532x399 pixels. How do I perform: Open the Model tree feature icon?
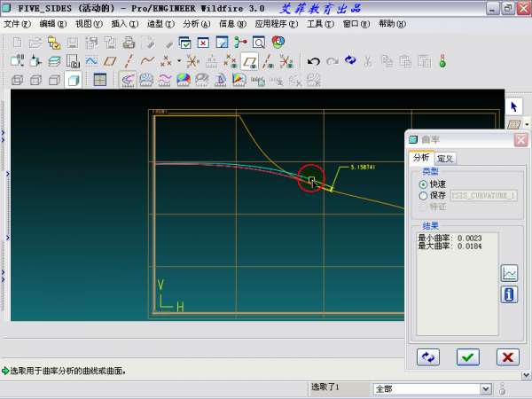[240, 43]
